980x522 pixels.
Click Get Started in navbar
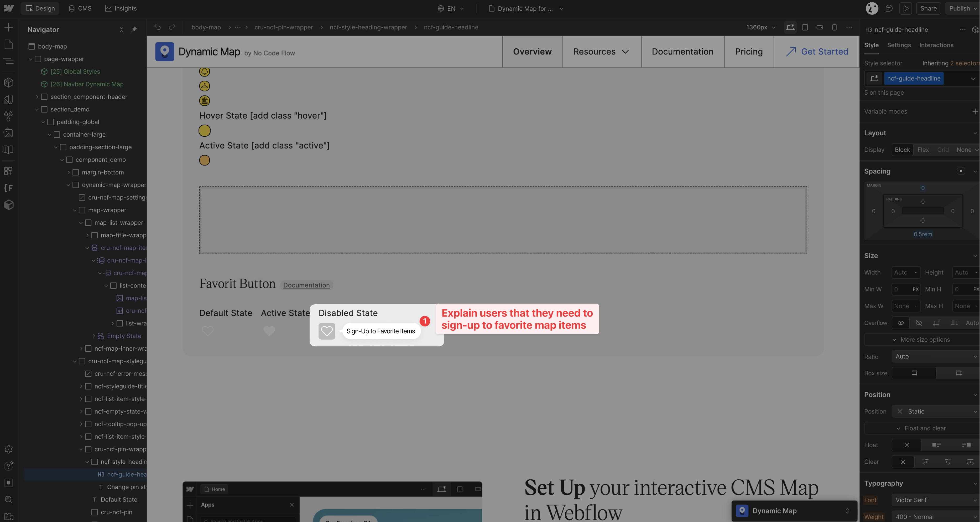pos(817,52)
